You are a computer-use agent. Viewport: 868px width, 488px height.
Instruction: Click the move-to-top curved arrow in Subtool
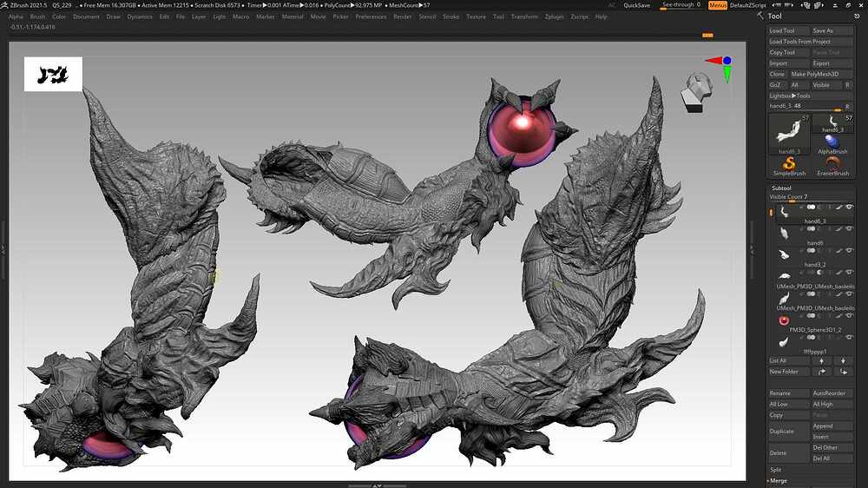pyautogui.click(x=821, y=372)
